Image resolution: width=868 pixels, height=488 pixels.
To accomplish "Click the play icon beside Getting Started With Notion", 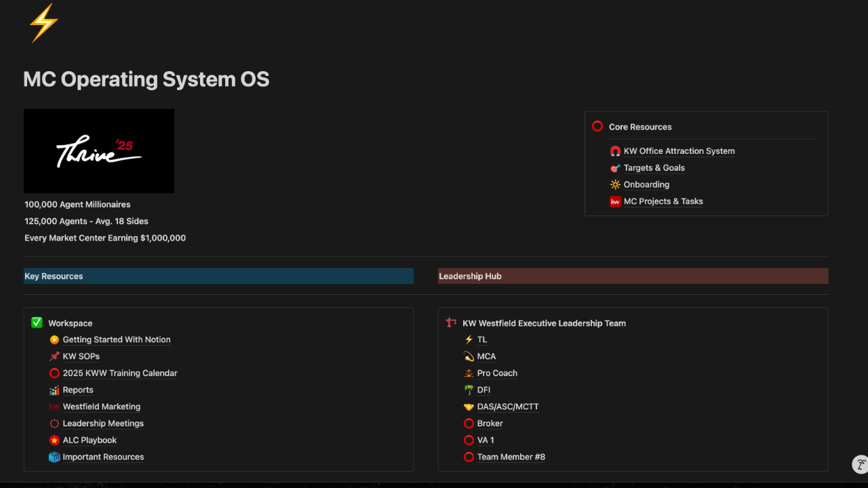I will [54, 340].
